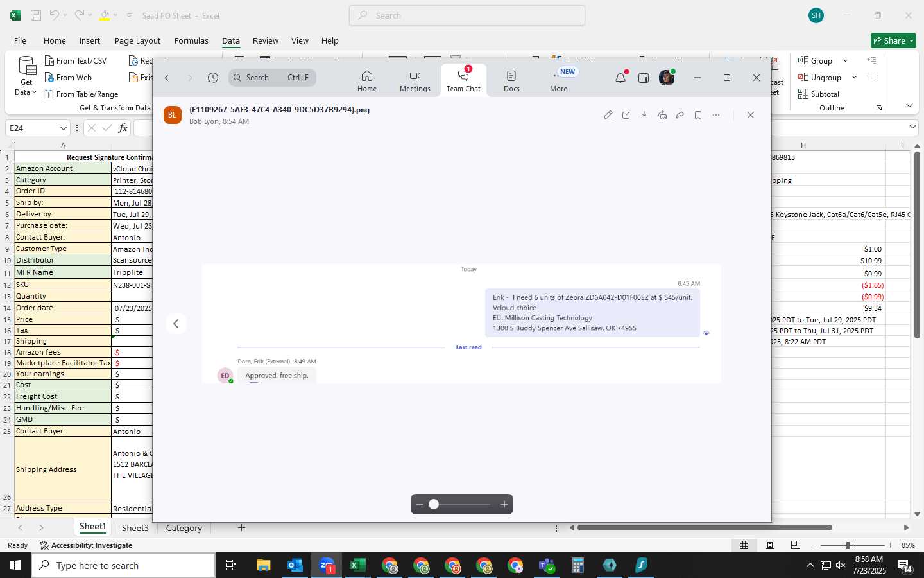Viewport: 924px width, 578px height.
Task: Open Excel Help tab
Action: pyautogui.click(x=330, y=40)
